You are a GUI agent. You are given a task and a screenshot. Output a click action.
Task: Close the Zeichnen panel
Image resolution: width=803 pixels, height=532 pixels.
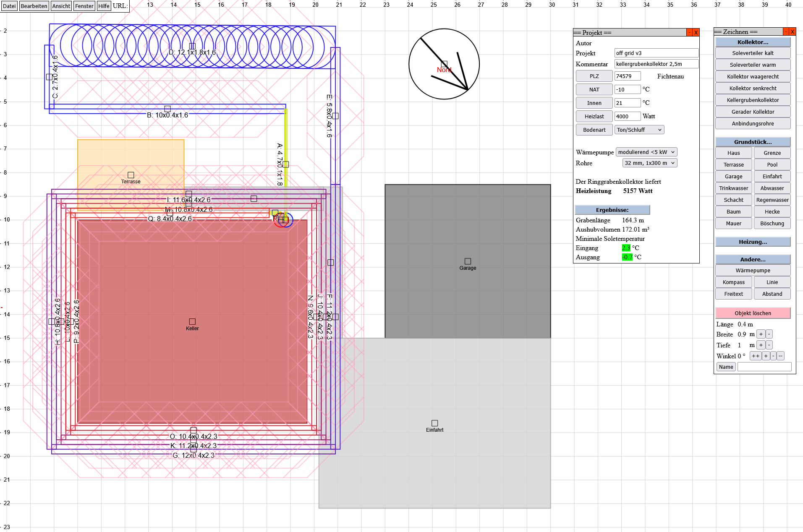tap(792, 32)
